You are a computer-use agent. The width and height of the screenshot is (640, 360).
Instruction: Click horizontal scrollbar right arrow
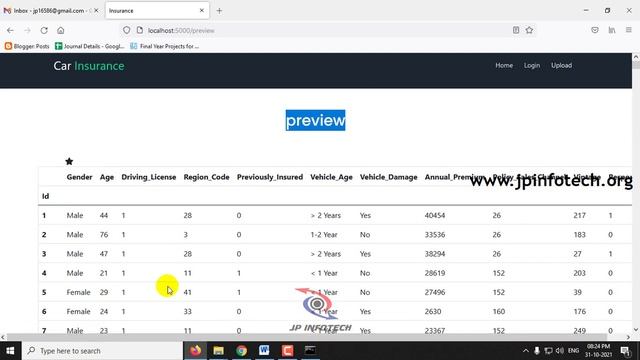point(628,337)
